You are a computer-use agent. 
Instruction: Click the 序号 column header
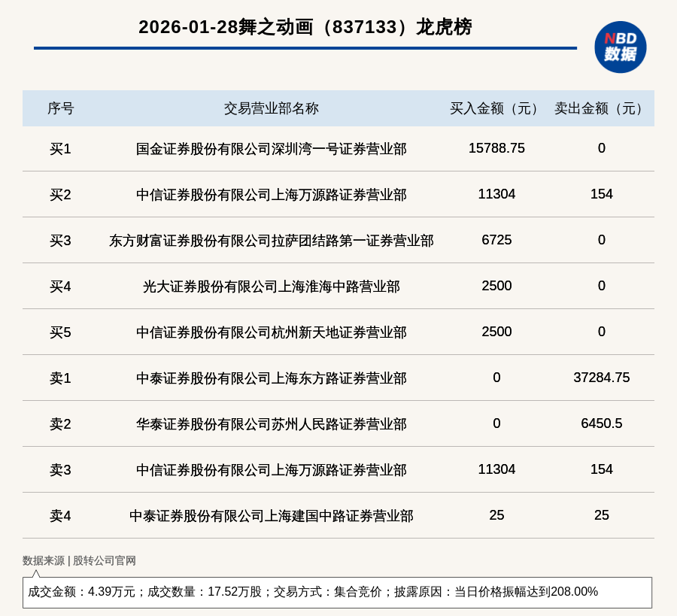coord(60,108)
